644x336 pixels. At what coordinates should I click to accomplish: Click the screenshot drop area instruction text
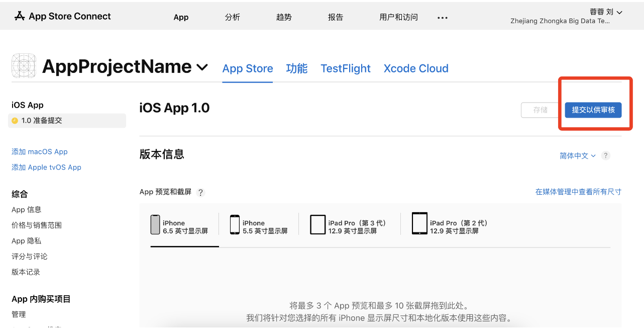tap(379, 312)
